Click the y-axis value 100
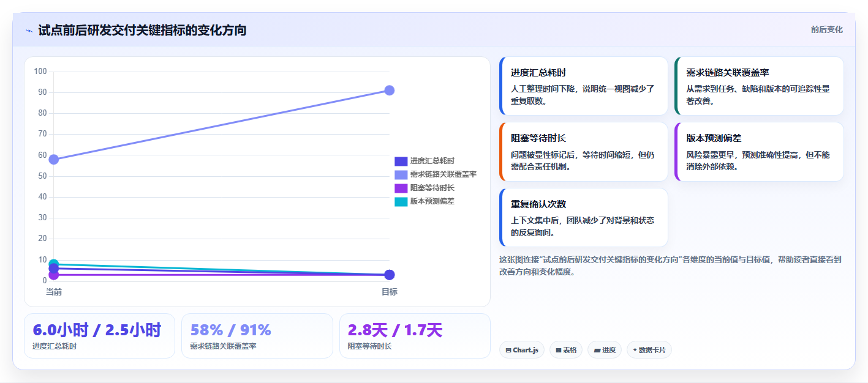The image size is (868, 383). (40, 72)
